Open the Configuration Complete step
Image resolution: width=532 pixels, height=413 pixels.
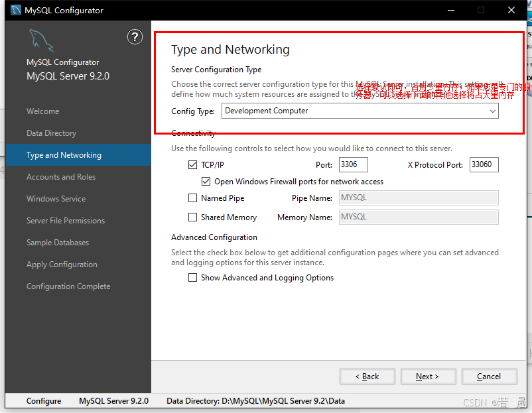pos(68,286)
